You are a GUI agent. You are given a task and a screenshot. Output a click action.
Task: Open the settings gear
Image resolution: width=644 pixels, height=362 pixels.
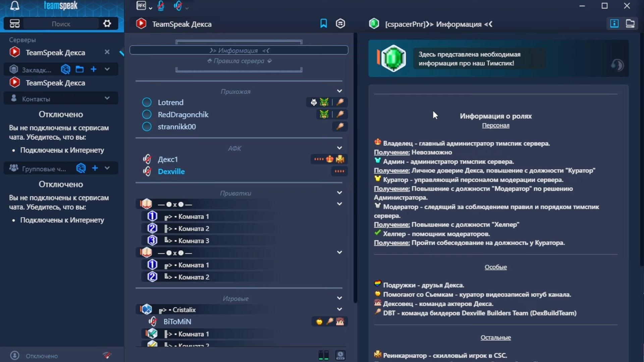[x=107, y=23]
